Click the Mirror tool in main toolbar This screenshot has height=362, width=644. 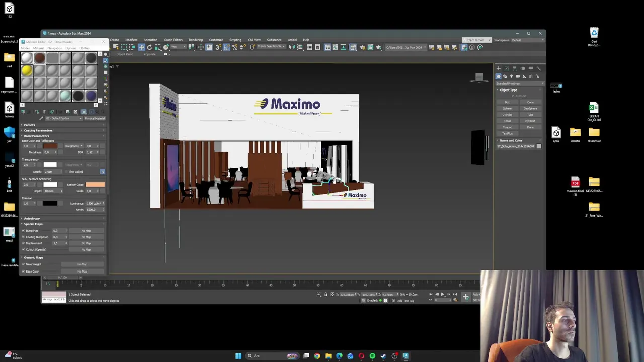tap(292, 47)
